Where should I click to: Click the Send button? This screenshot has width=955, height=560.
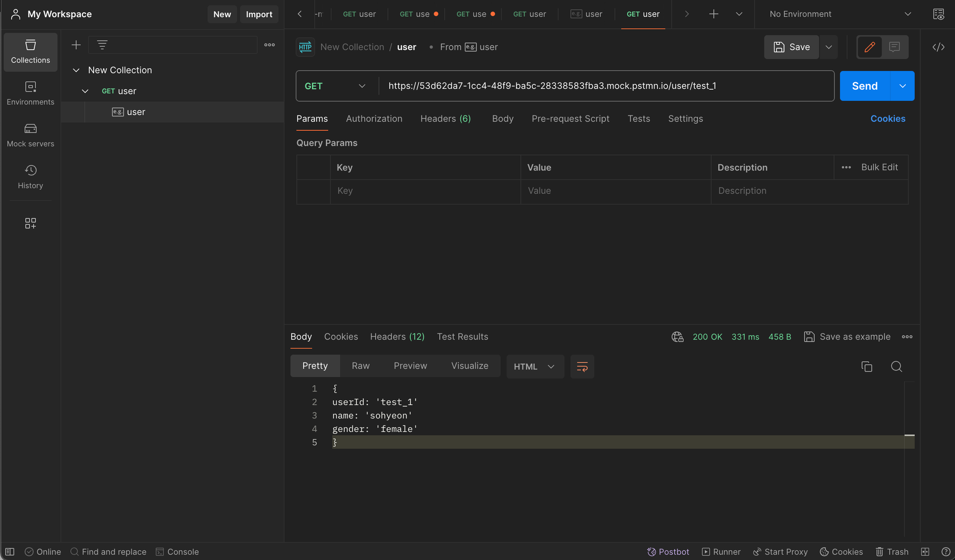(x=864, y=86)
